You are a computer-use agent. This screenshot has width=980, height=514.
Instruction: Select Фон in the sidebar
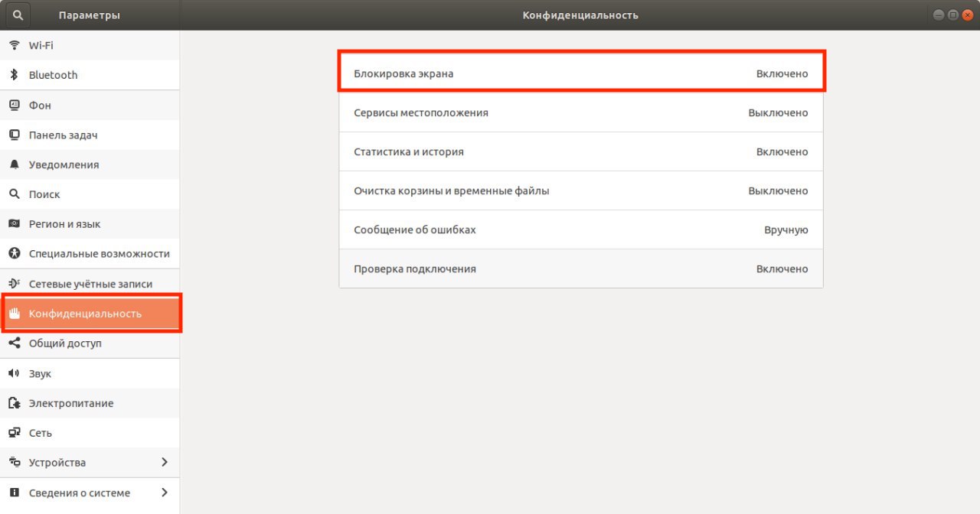40,106
